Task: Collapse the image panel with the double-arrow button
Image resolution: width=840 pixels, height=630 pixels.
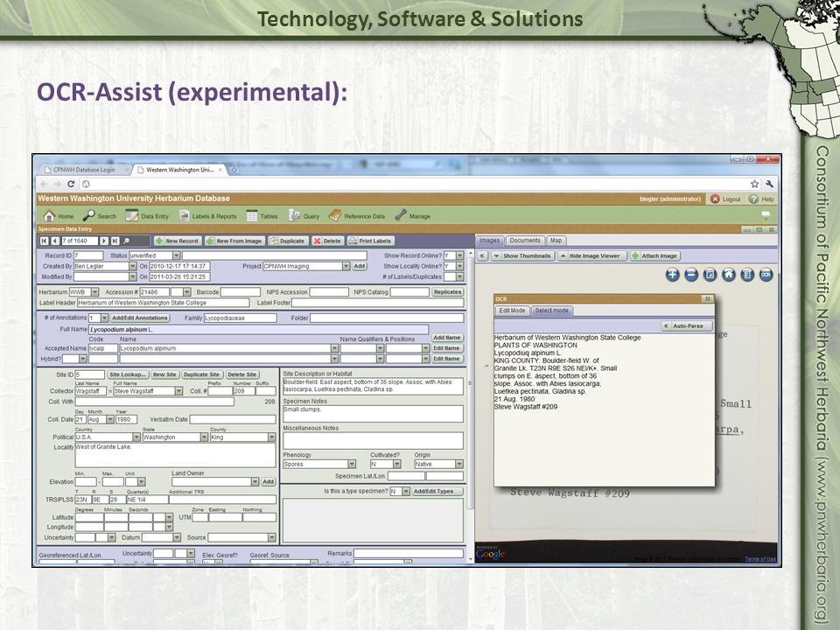Action: pyautogui.click(x=482, y=256)
